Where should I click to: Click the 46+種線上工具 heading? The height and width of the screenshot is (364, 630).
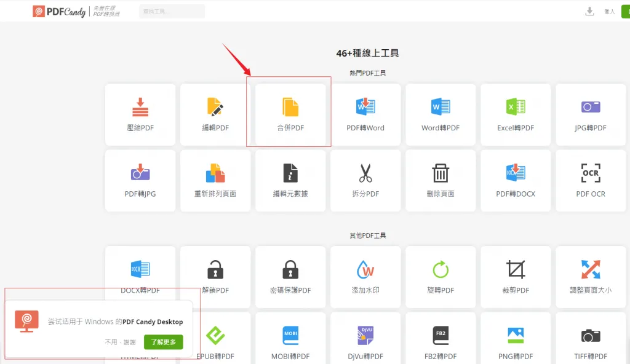pos(368,53)
